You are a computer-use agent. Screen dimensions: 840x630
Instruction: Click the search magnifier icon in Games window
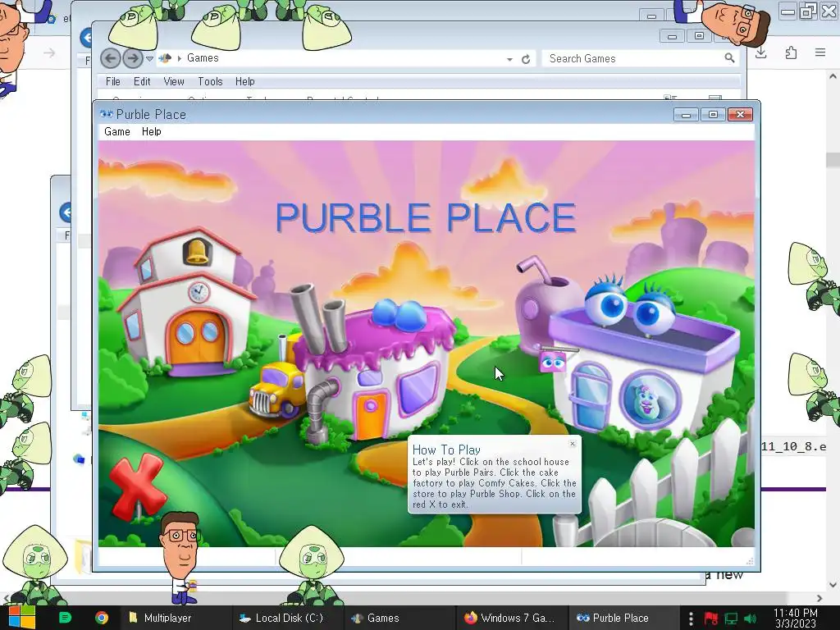tap(729, 58)
